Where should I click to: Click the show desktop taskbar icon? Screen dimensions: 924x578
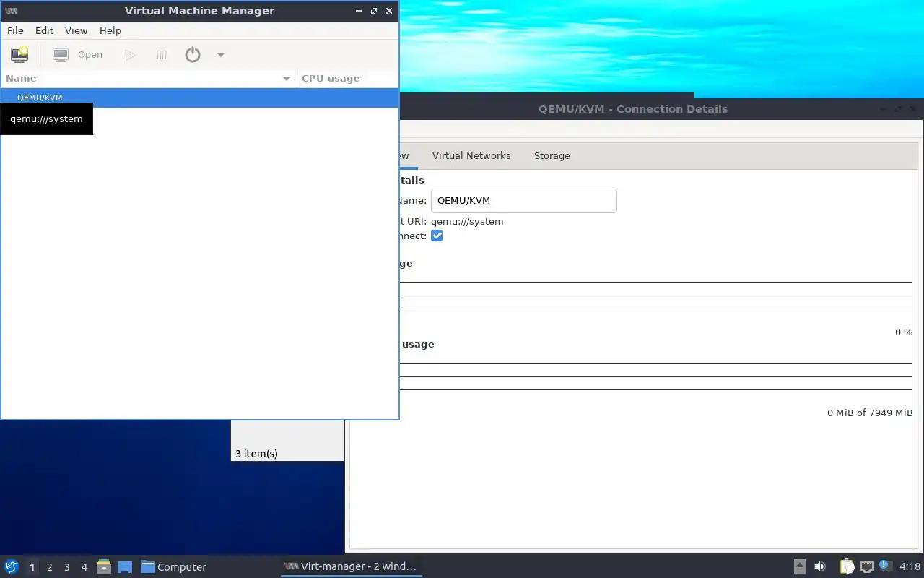125,566
